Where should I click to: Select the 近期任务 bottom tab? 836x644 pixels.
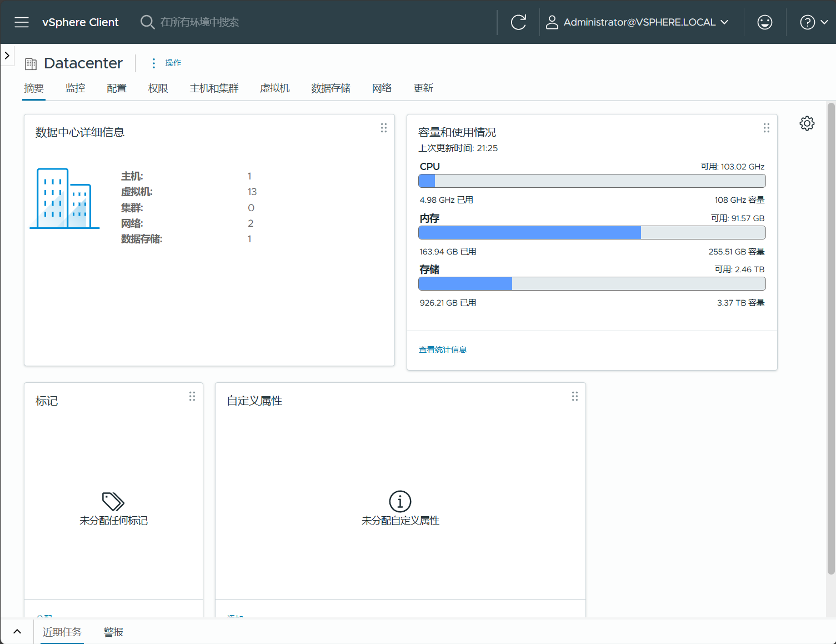pyautogui.click(x=62, y=632)
